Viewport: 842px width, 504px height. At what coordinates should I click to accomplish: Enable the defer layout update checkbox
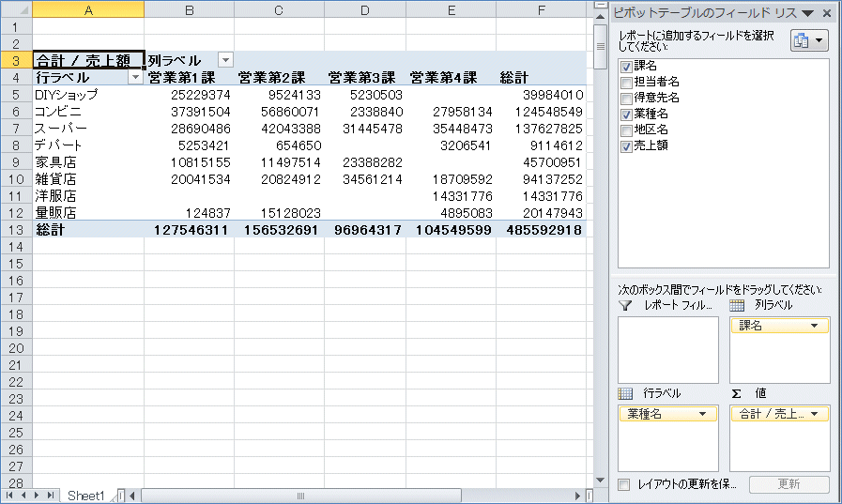[x=624, y=484]
